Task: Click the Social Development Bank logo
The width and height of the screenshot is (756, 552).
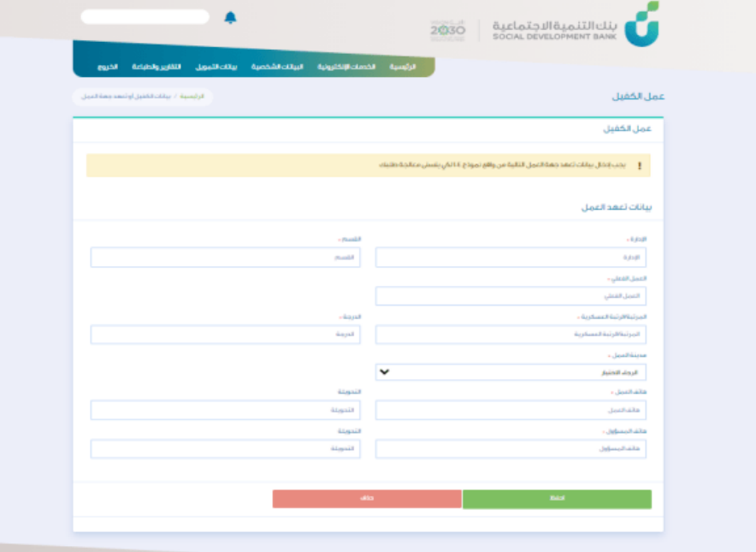Action: pyautogui.click(x=576, y=25)
